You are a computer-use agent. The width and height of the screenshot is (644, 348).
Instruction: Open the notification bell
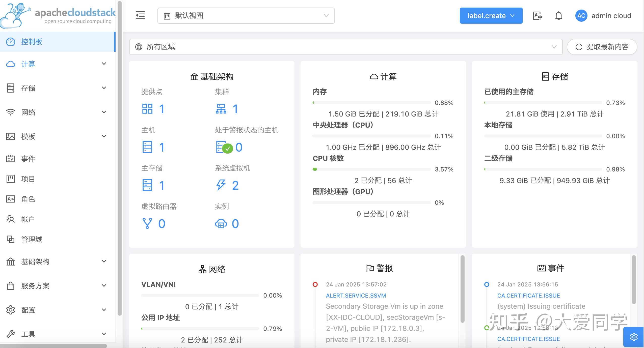pyautogui.click(x=558, y=16)
